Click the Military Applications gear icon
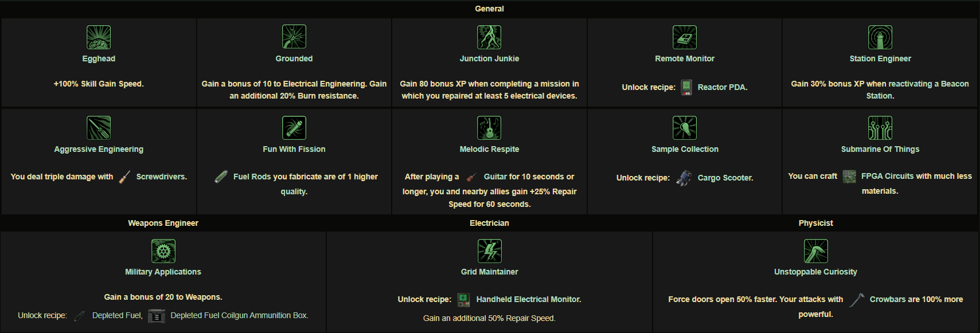Screen dimensions: 980x333 pos(163,251)
